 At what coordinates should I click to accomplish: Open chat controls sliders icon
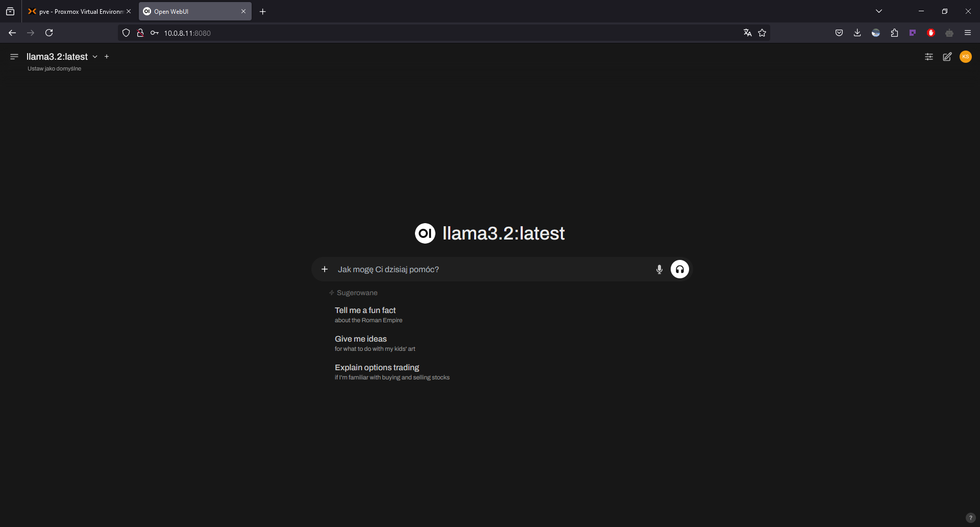(929, 57)
